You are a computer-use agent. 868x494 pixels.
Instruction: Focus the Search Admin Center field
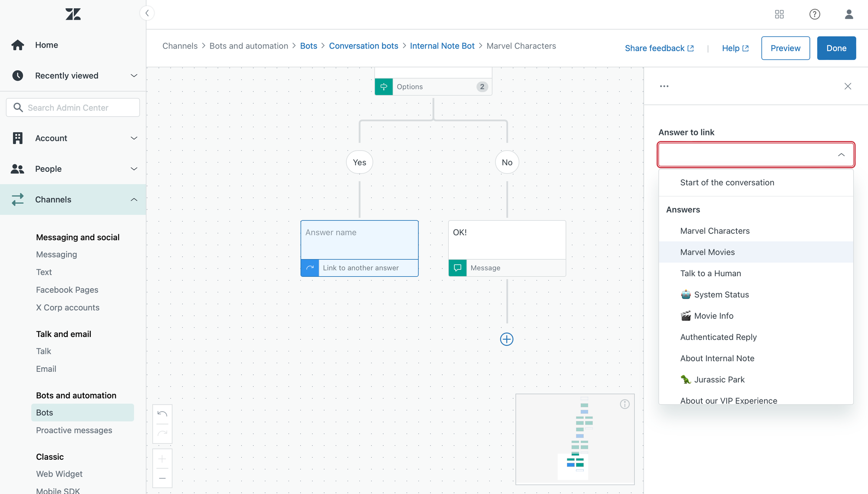click(73, 108)
